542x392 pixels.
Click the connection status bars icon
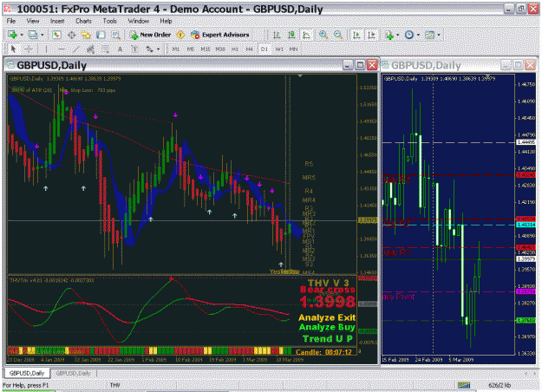464,385
